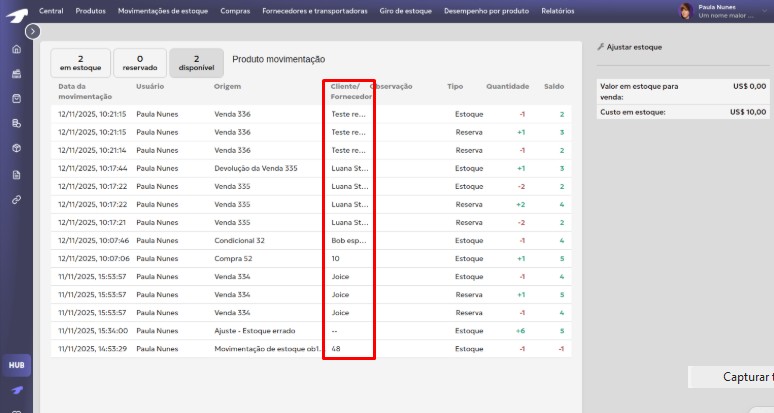This screenshot has width=774, height=413.
Task: Click the Devolução da Venda 335 row
Action: coord(256,168)
